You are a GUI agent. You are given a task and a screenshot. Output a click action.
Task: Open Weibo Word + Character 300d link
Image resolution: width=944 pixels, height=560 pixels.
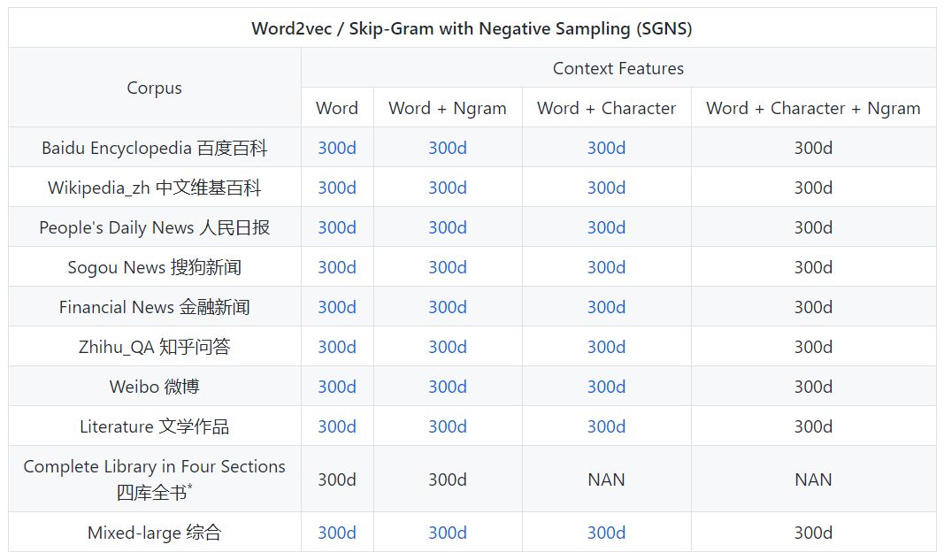(x=606, y=386)
